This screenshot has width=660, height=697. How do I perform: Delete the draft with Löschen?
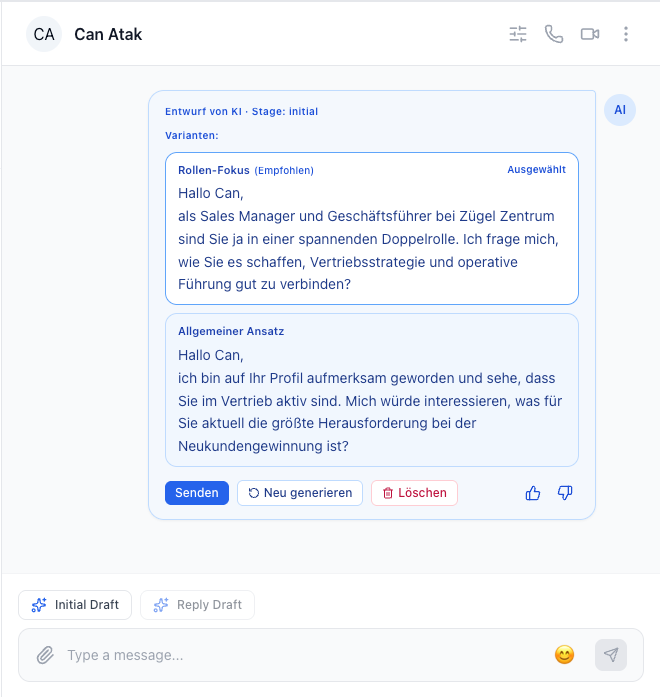click(414, 493)
